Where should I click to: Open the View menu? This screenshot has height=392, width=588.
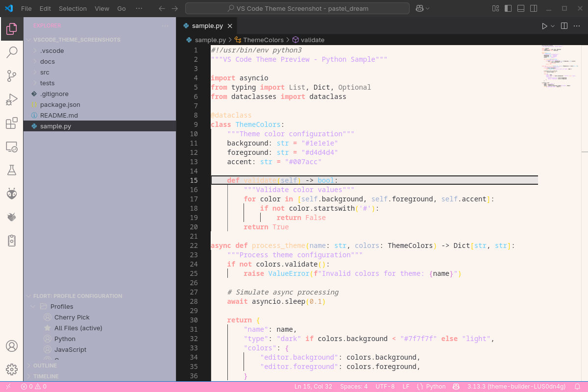pyautogui.click(x=102, y=8)
